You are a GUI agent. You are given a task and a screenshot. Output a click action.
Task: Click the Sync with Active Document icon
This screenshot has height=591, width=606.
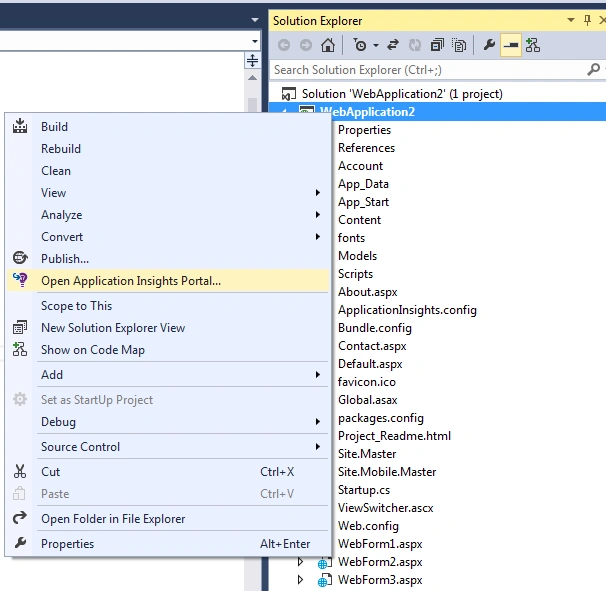pyautogui.click(x=393, y=45)
